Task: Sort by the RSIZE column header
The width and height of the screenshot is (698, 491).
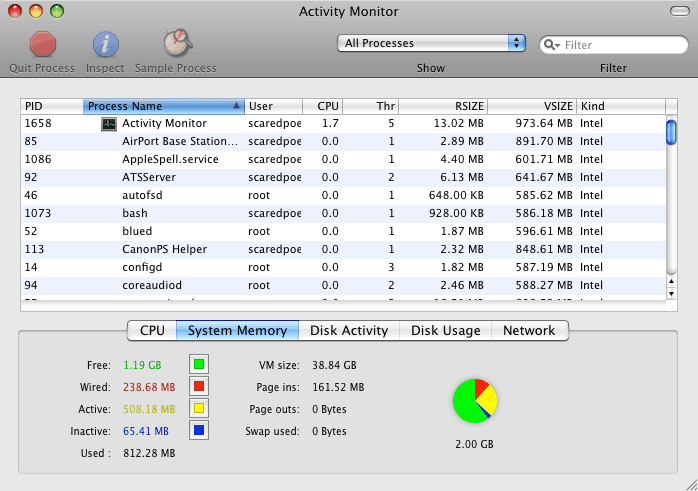Action: (443, 106)
